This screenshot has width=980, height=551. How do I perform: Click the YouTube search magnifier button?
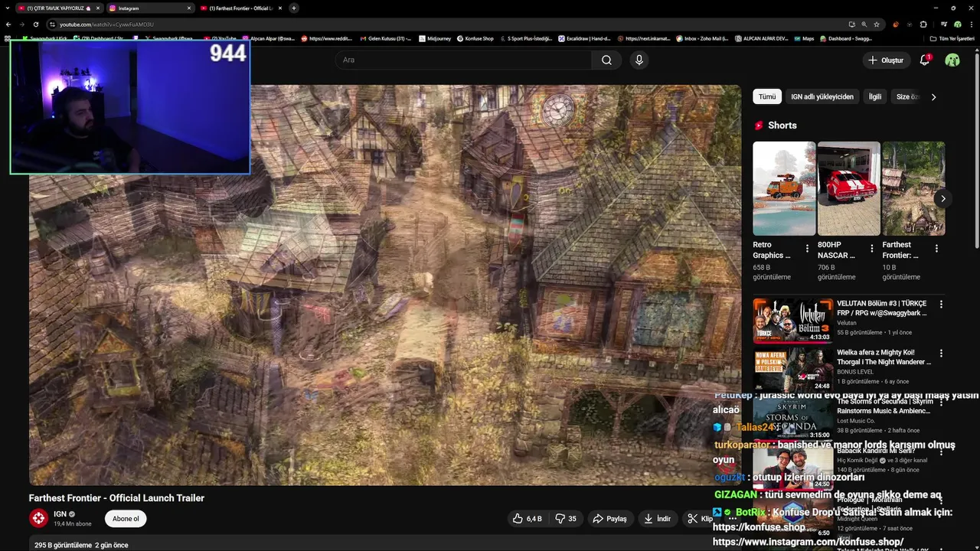pyautogui.click(x=606, y=60)
